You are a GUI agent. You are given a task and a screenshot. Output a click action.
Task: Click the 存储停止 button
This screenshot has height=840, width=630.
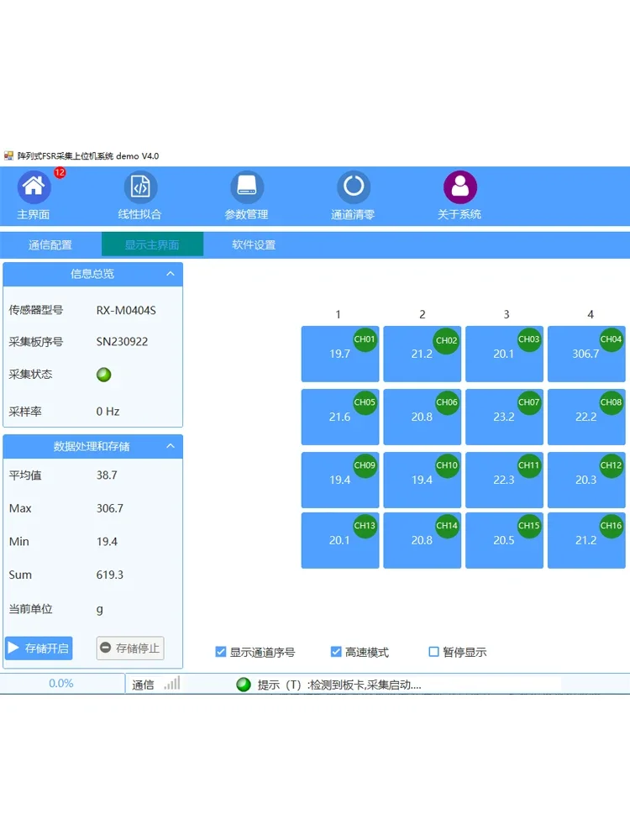coord(130,648)
